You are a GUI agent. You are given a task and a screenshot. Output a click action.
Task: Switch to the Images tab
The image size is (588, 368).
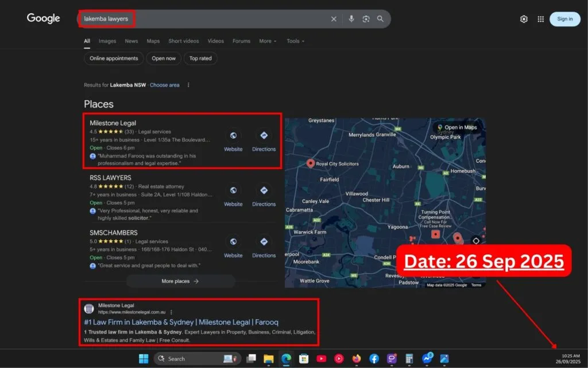pyautogui.click(x=107, y=41)
